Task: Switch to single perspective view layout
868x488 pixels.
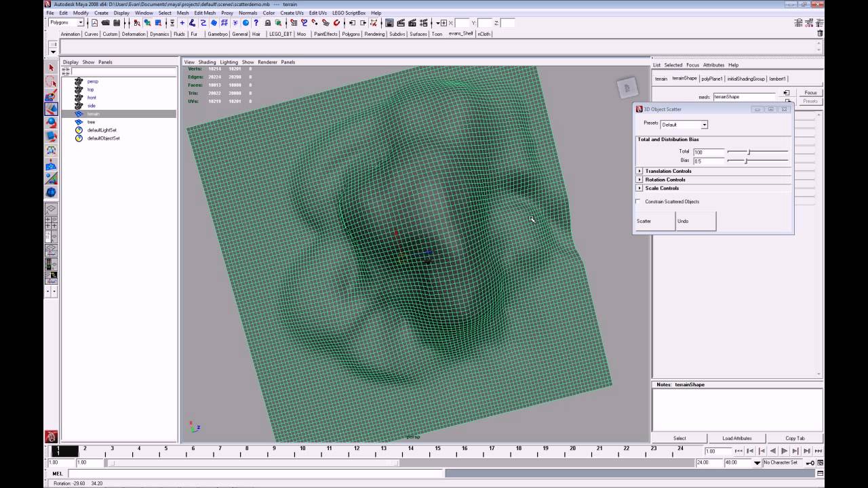Action: click(51, 210)
